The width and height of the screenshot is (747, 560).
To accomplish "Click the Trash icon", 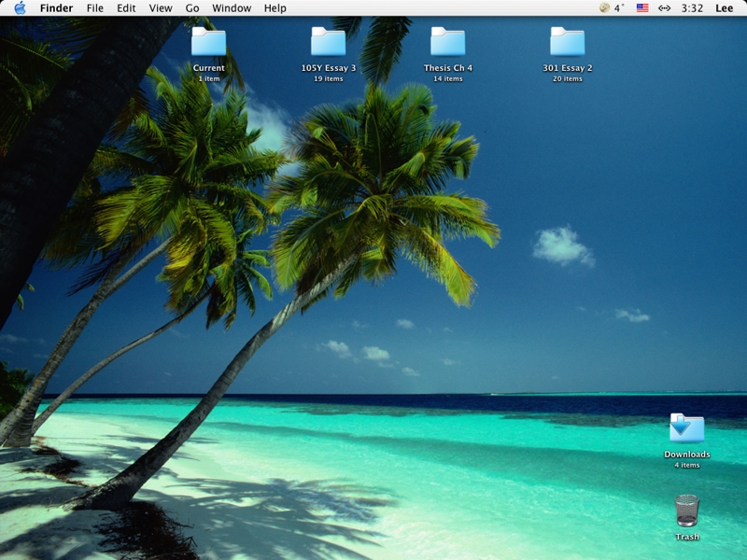I will pyautogui.click(x=686, y=511).
